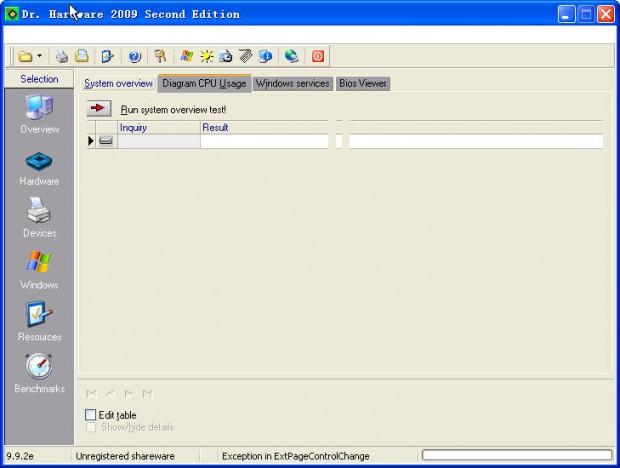The height and width of the screenshot is (468, 620).
Task: Select Devices in the sidebar
Action: coord(40,218)
